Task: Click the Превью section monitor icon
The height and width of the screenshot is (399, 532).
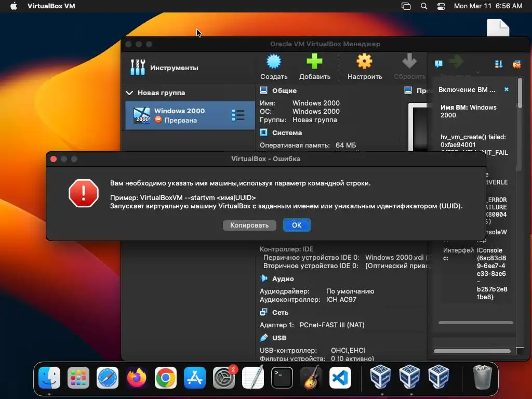Action: (408, 90)
